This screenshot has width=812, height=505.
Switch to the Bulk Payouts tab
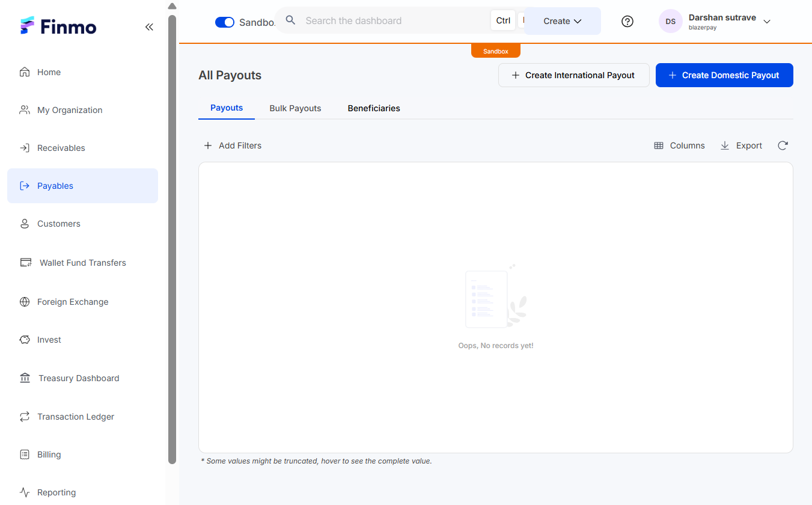[295, 109]
